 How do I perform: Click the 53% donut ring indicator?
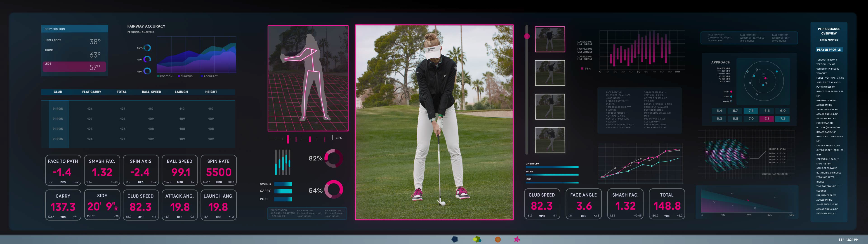(x=147, y=48)
